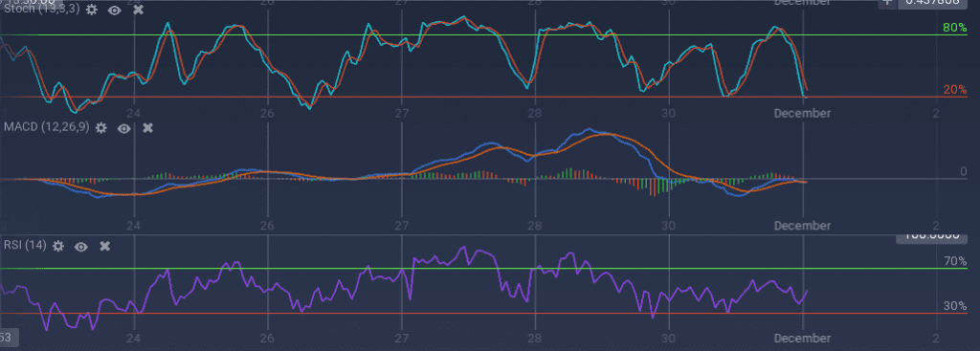Toggle MACD indicator visibility eye
This screenshot has width=980, height=351.
(x=124, y=128)
